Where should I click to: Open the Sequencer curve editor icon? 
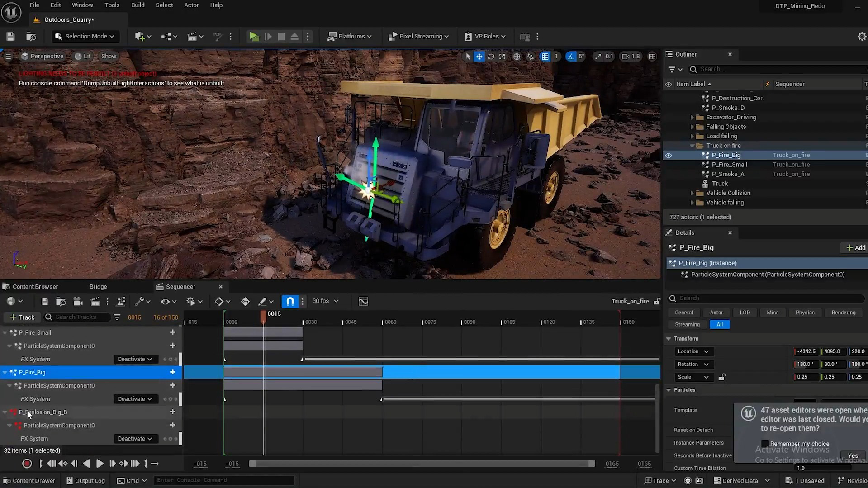(x=363, y=301)
